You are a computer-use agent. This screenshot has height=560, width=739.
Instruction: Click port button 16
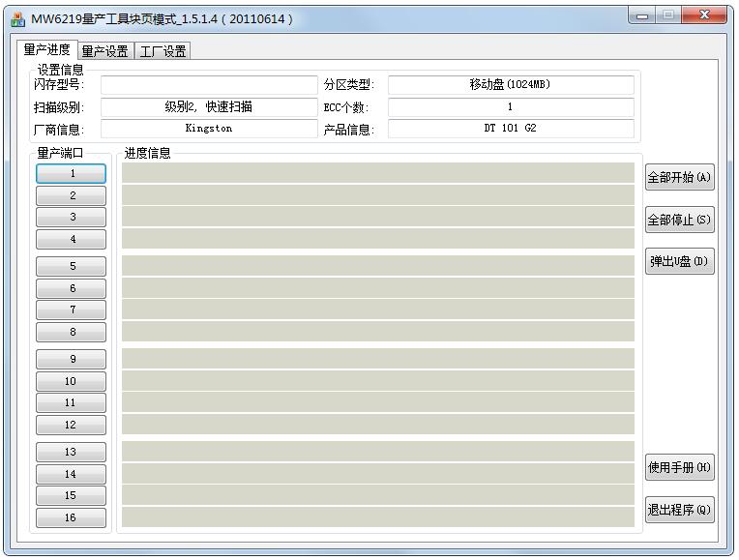(x=72, y=518)
